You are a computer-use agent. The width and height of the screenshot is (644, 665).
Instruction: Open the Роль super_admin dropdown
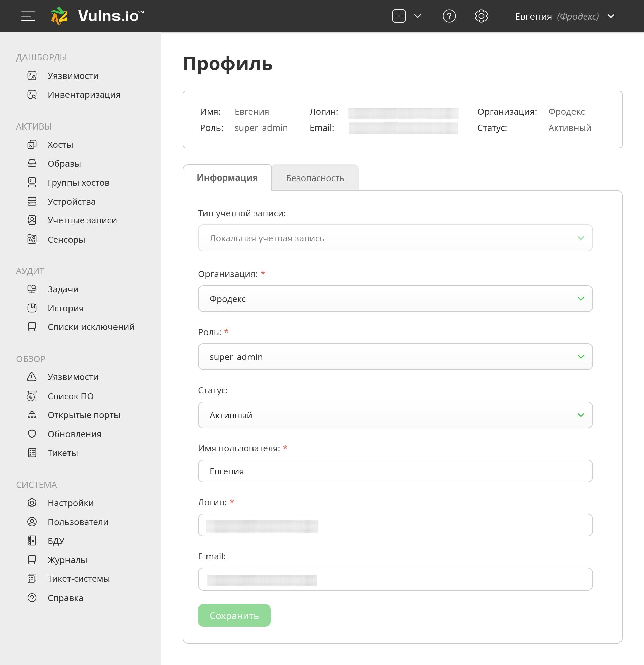395,357
